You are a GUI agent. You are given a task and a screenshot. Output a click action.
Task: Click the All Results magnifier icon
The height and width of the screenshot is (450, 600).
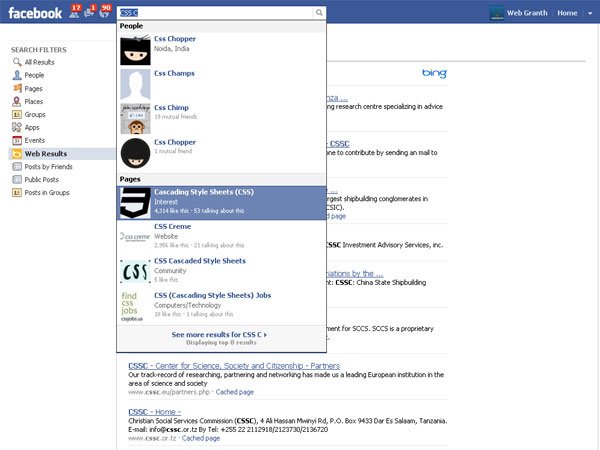click(17, 62)
